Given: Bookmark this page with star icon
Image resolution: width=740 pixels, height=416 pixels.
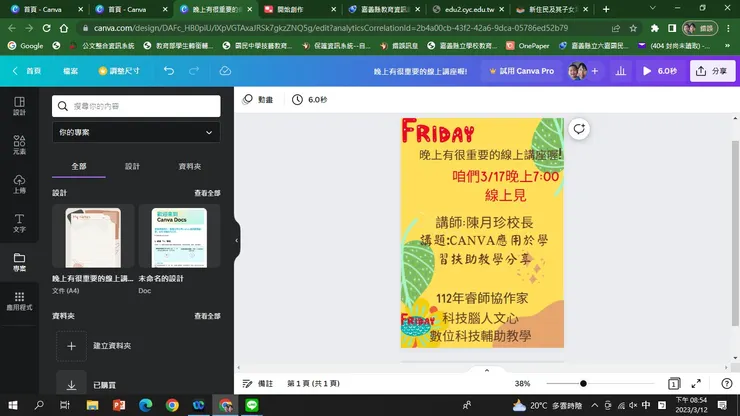Looking at the screenshot, I should pos(633,28).
